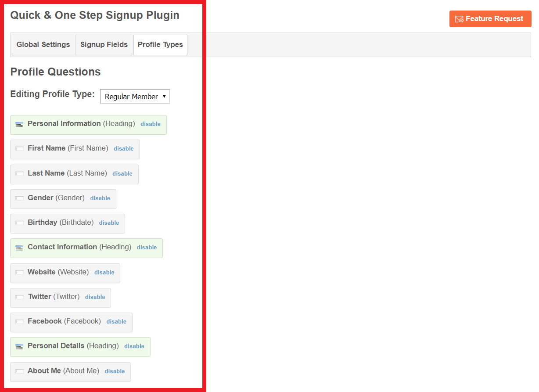Click the field icon beside About Me
The height and width of the screenshot is (392, 539).
19,371
